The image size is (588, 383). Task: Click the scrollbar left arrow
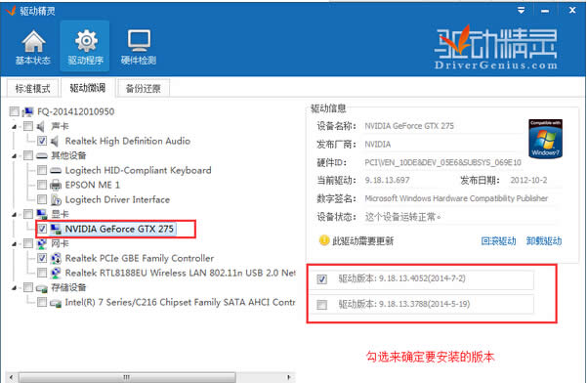(12, 377)
